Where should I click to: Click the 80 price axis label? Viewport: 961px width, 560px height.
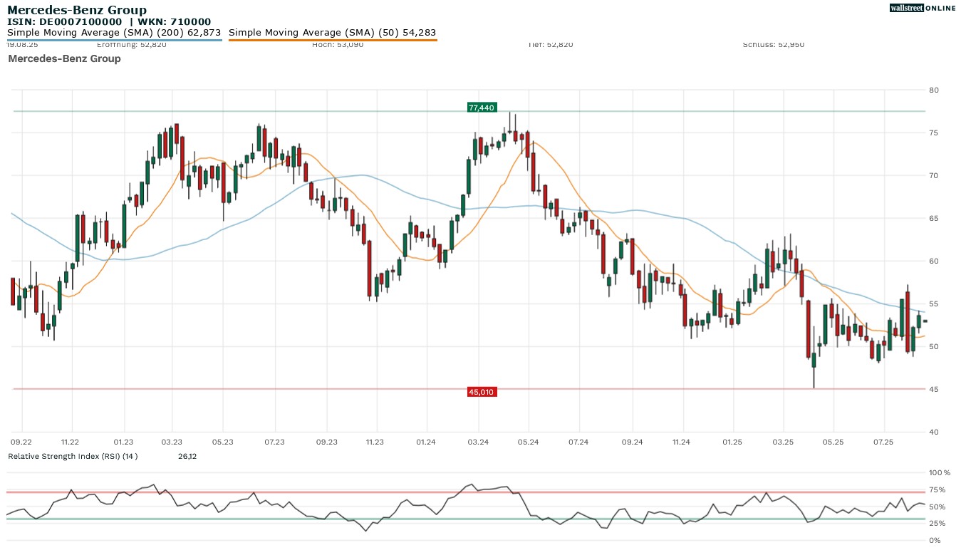(x=933, y=90)
